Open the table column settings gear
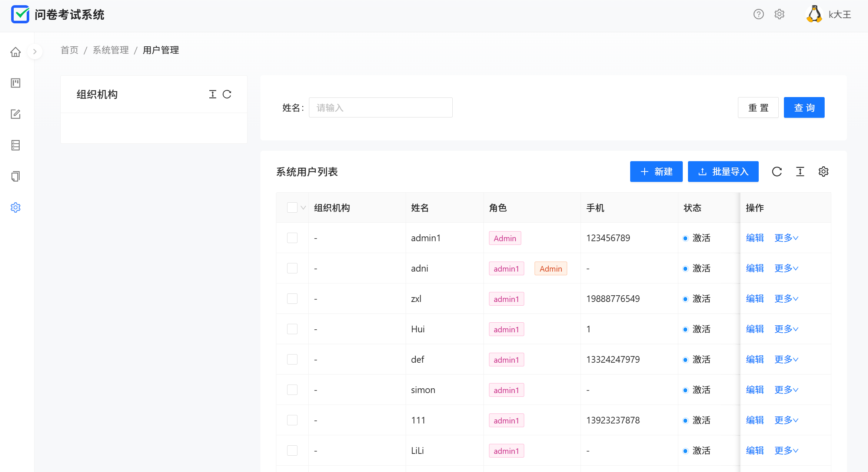Screen dimensions: 868x472 [x=823, y=172]
